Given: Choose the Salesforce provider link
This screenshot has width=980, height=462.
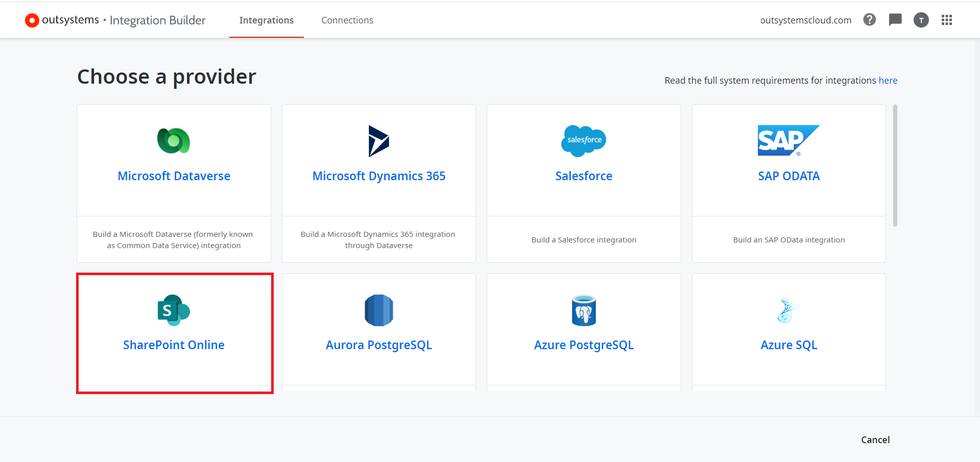Looking at the screenshot, I should point(584,176).
